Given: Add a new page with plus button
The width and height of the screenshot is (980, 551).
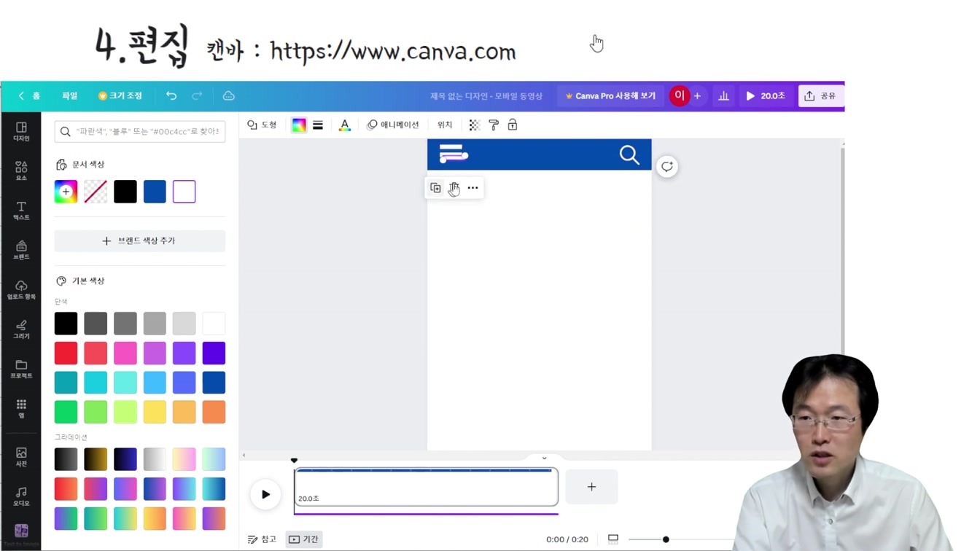Looking at the screenshot, I should tap(591, 486).
